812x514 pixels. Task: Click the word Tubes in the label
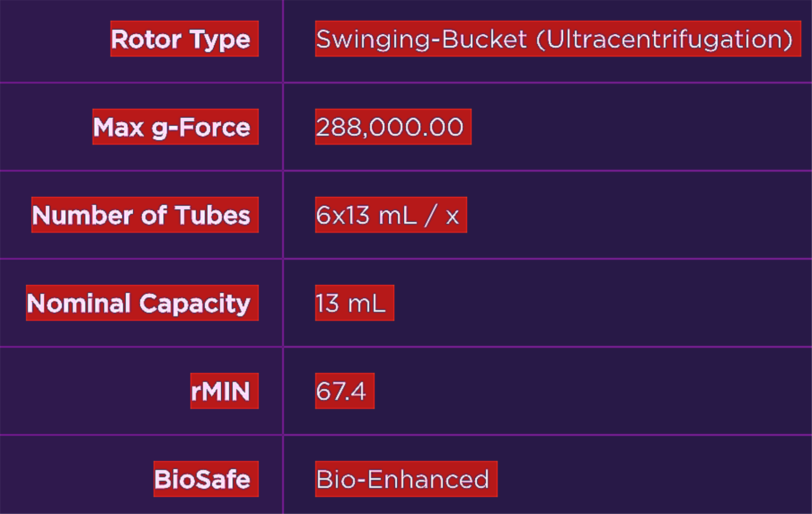tap(212, 215)
